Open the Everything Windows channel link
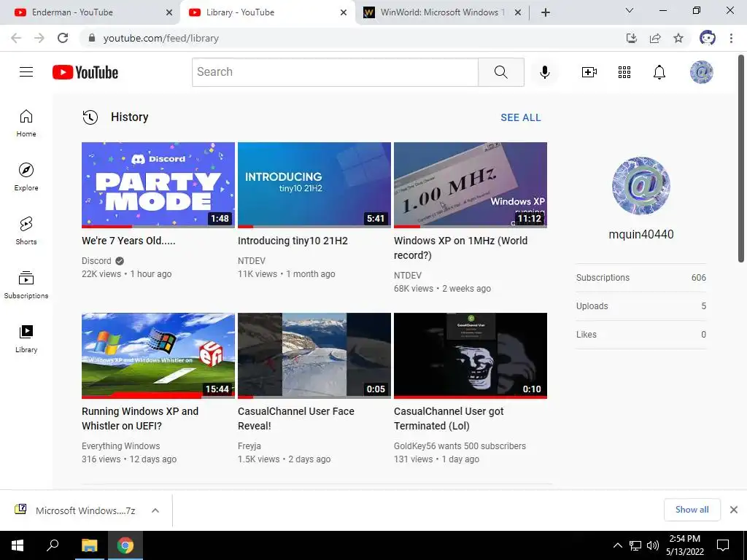Image resolution: width=747 pixels, height=560 pixels. pos(120,446)
